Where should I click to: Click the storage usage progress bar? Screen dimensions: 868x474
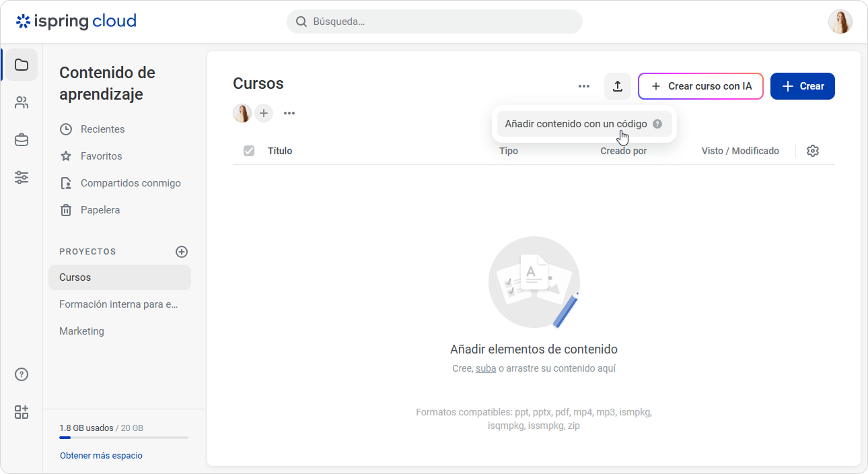click(x=124, y=438)
